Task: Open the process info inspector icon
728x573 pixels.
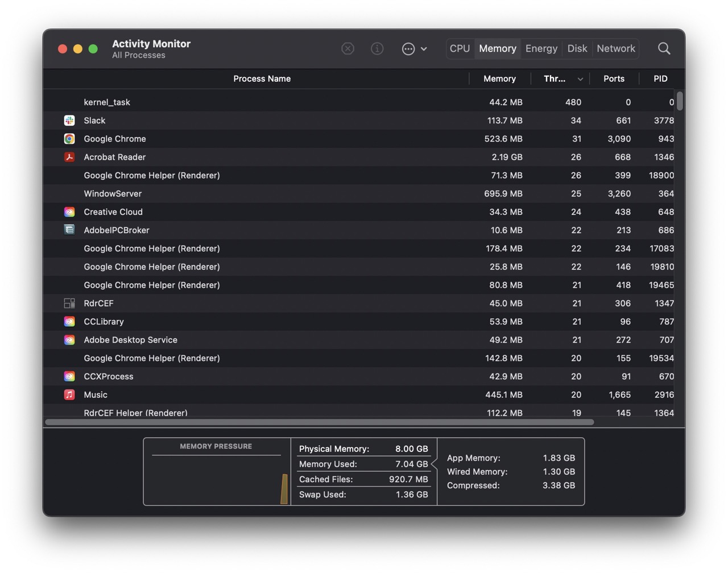Action: click(x=377, y=49)
